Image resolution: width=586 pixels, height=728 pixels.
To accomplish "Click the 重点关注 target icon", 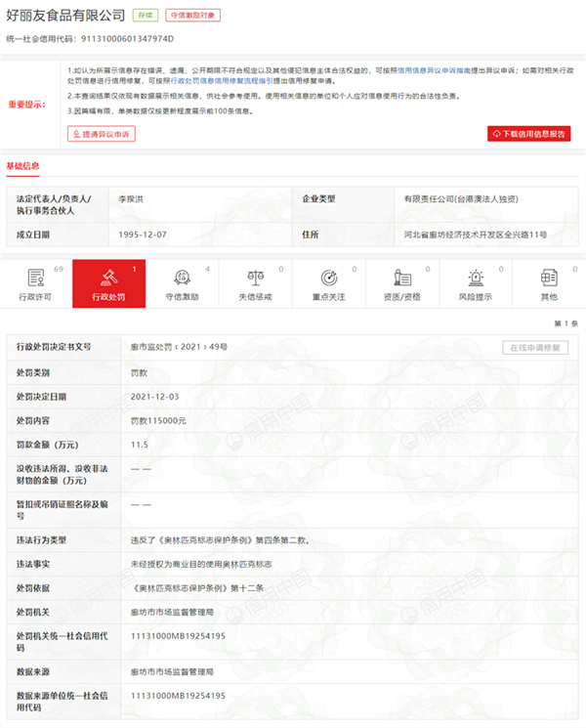I will click(328, 277).
